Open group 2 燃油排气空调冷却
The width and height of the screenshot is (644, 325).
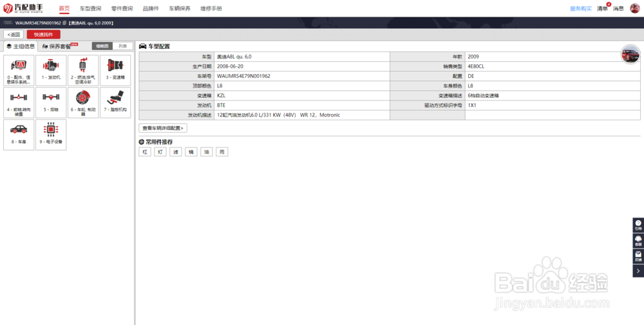pyautogui.click(x=83, y=71)
